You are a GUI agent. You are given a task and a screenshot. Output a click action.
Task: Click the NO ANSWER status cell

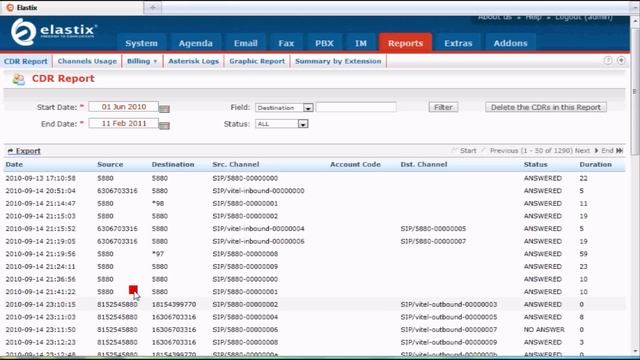click(x=544, y=329)
